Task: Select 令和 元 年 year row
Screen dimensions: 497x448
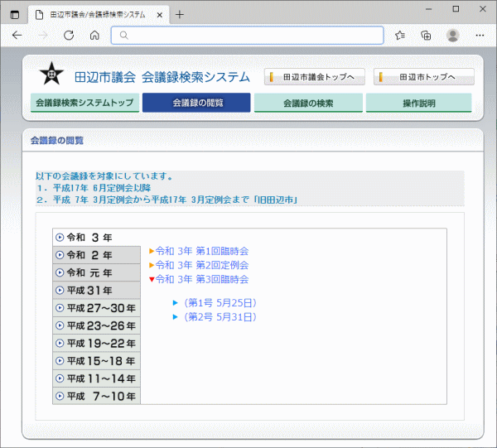Action: [96, 272]
